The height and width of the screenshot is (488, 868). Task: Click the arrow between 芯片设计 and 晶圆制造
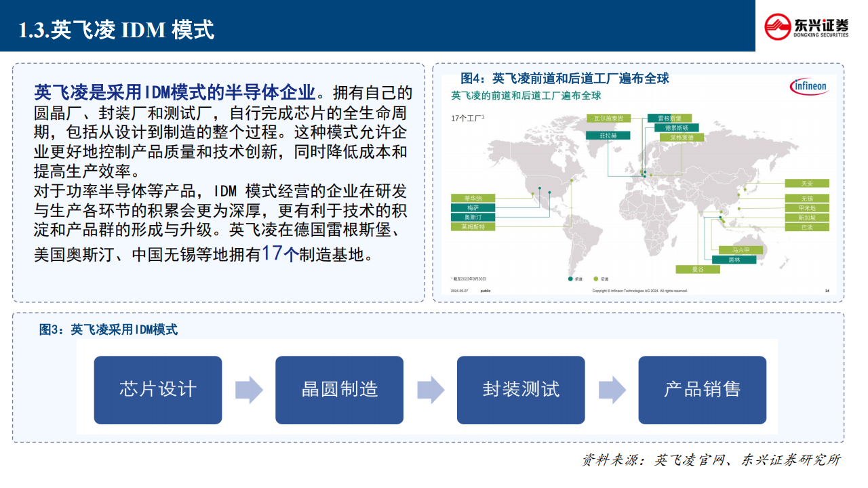click(248, 390)
